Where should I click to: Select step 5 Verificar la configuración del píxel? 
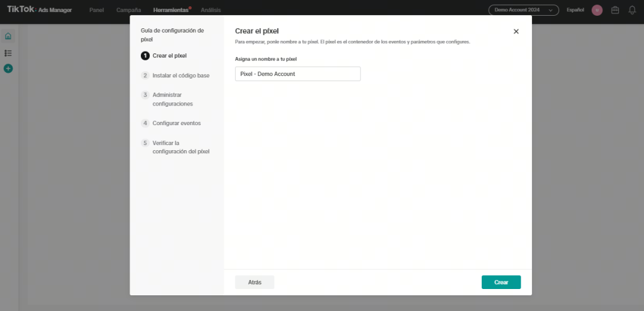point(175,147)
